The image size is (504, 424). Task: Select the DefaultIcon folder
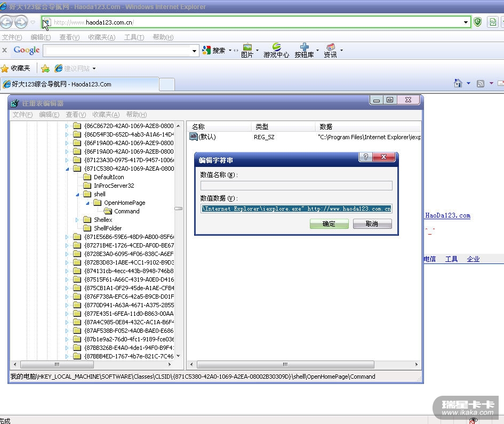coord(109,177)
